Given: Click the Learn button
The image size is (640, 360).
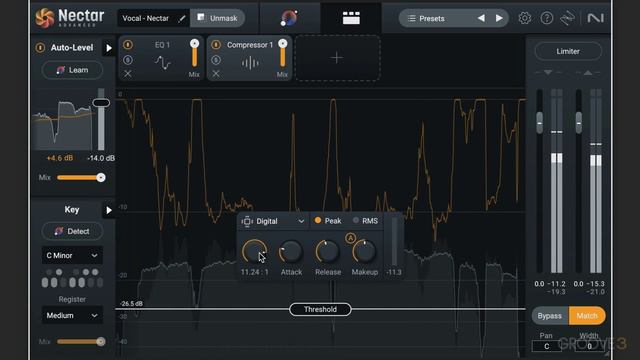Looking at the screenshot, I should 72,70.
